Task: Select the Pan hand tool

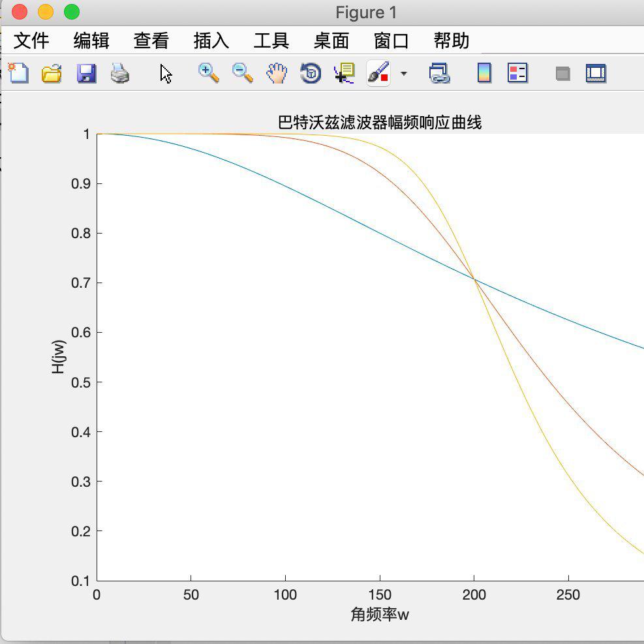Action: (x=277, y=74)
